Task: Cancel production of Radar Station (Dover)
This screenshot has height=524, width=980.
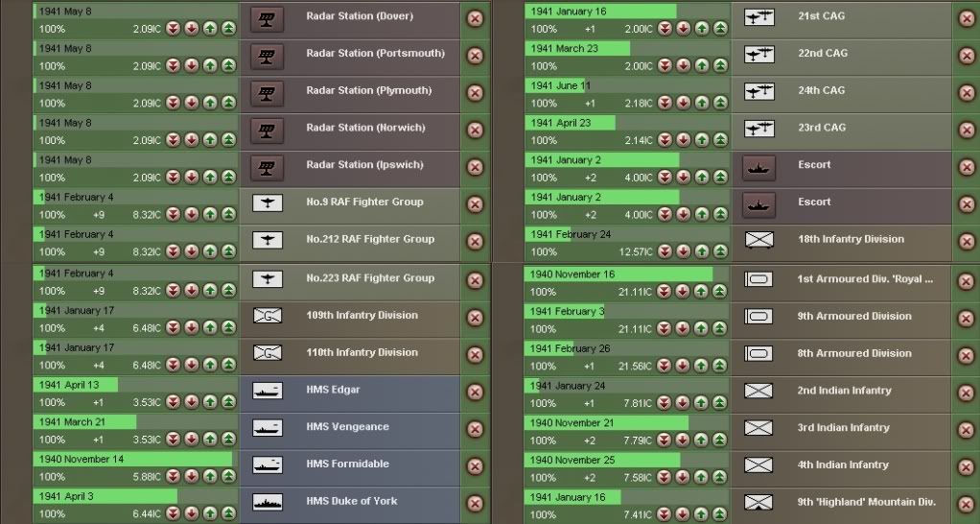Action: (475, 18)
